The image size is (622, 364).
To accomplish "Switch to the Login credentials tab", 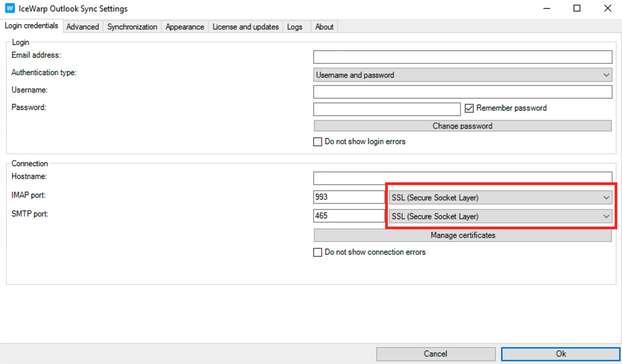I will (32, 25).
